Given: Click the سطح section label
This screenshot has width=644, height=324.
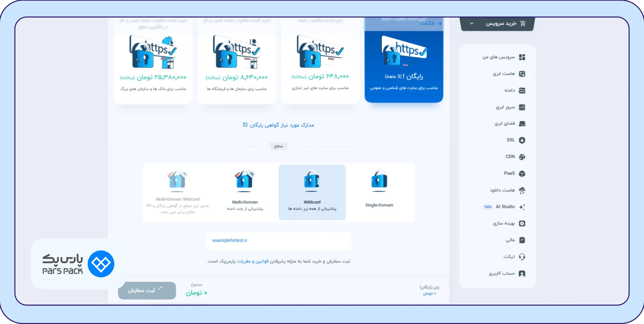Looking at the screenshot, I should (278, 146).
